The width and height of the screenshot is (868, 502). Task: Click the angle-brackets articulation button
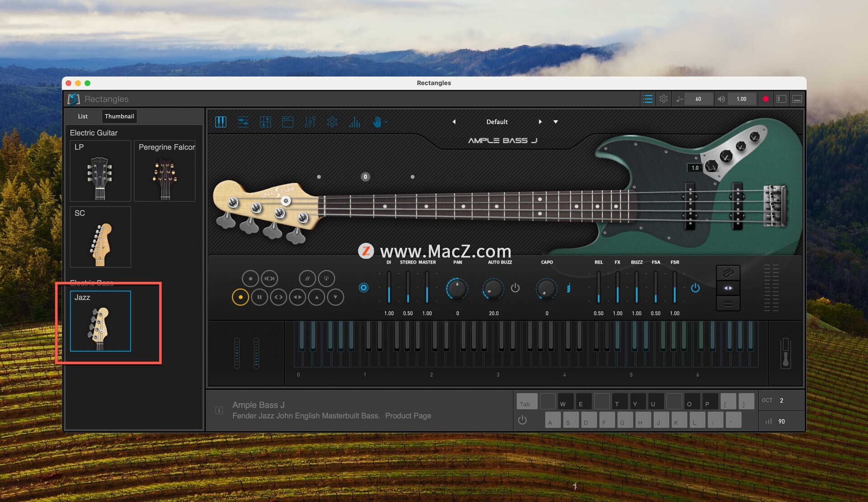(x=278, y=297)
